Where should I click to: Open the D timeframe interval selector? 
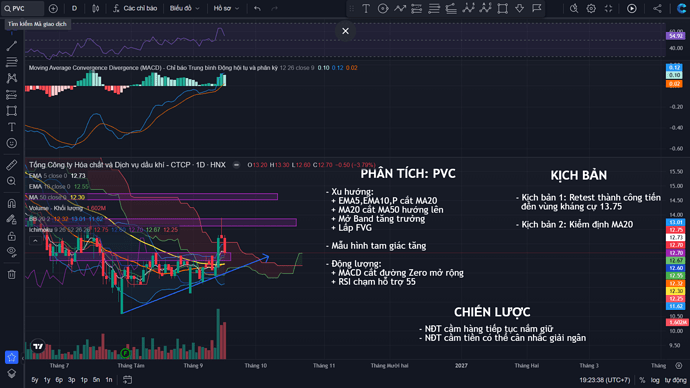click(74, 8)
